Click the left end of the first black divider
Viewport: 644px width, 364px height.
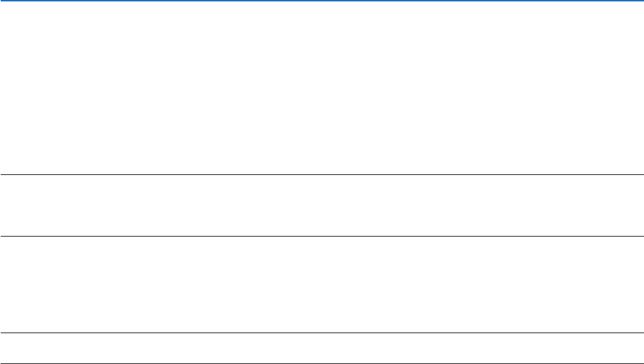[x=3, y=175]
